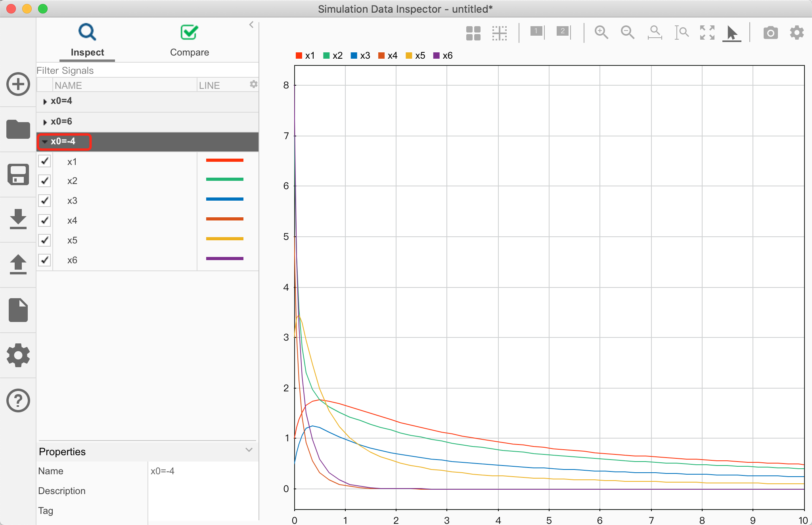Click the subplot layout grid icon
The image size is (812, 525).
pyautogui.click(x=473, y=33)
